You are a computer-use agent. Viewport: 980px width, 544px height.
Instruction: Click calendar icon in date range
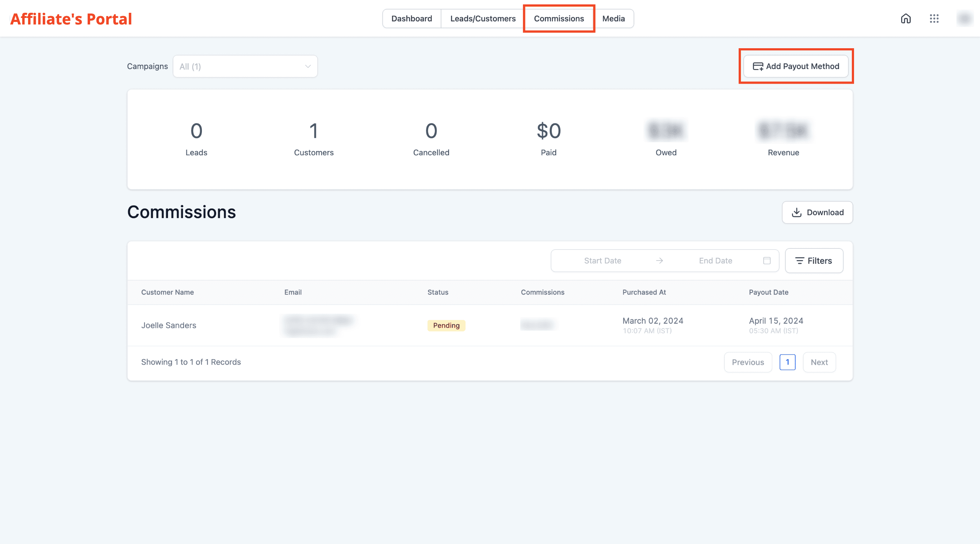point(767,261)
